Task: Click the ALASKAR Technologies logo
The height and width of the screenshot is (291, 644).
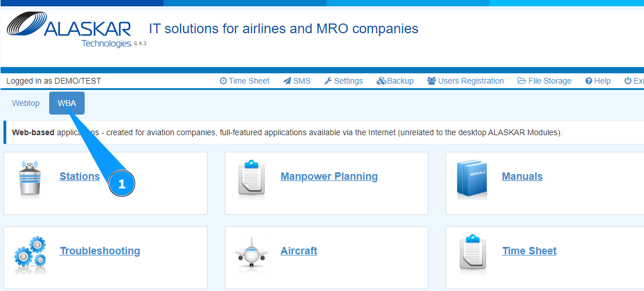Action: tap(69, 30)
